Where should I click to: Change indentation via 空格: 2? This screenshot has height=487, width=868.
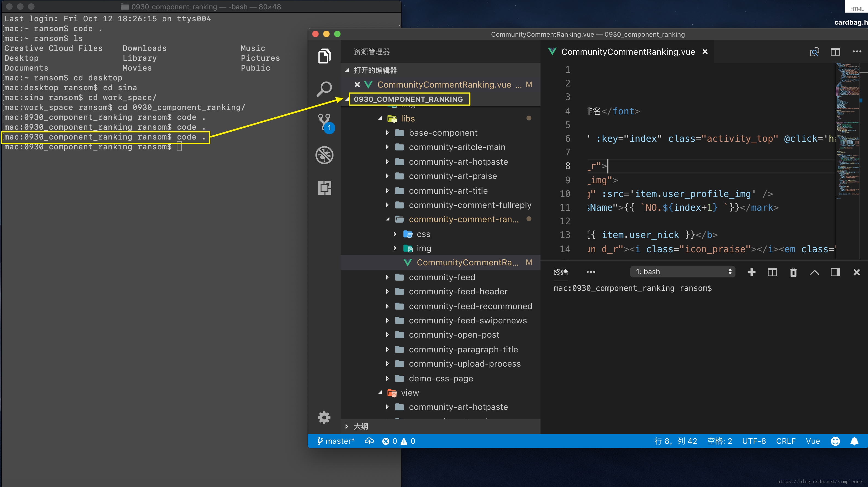pyautogui.click(x=719, y=441)
